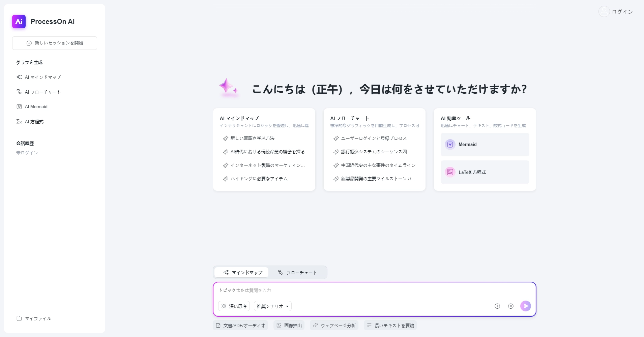Choose 文書/PDF/オーディオ upload option

click(240, 326)
